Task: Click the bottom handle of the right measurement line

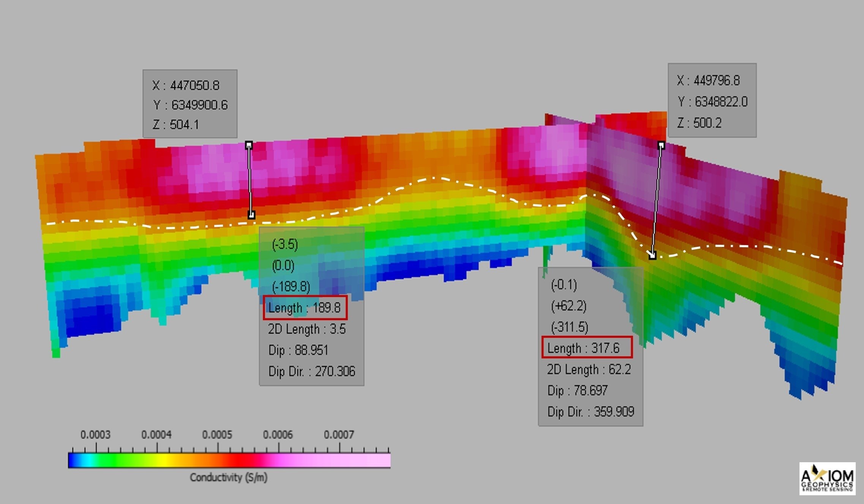Action: (x=652, y=256)
